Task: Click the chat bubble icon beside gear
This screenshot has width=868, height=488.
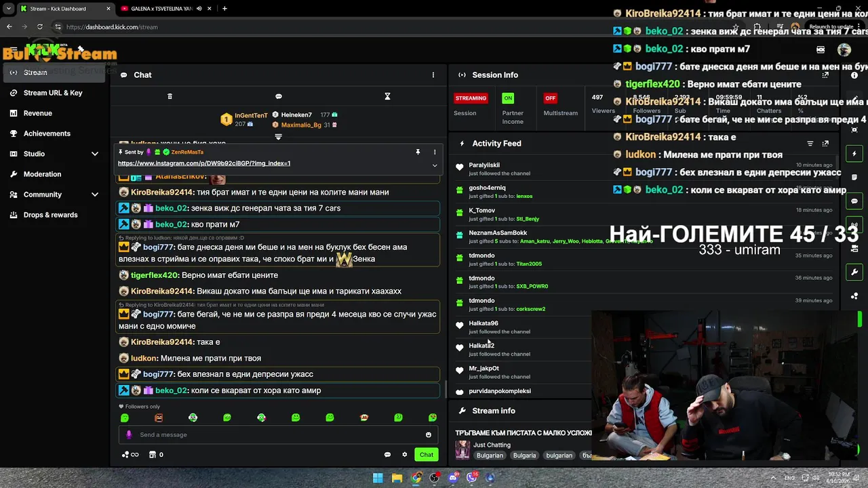Action: (387, 455)
